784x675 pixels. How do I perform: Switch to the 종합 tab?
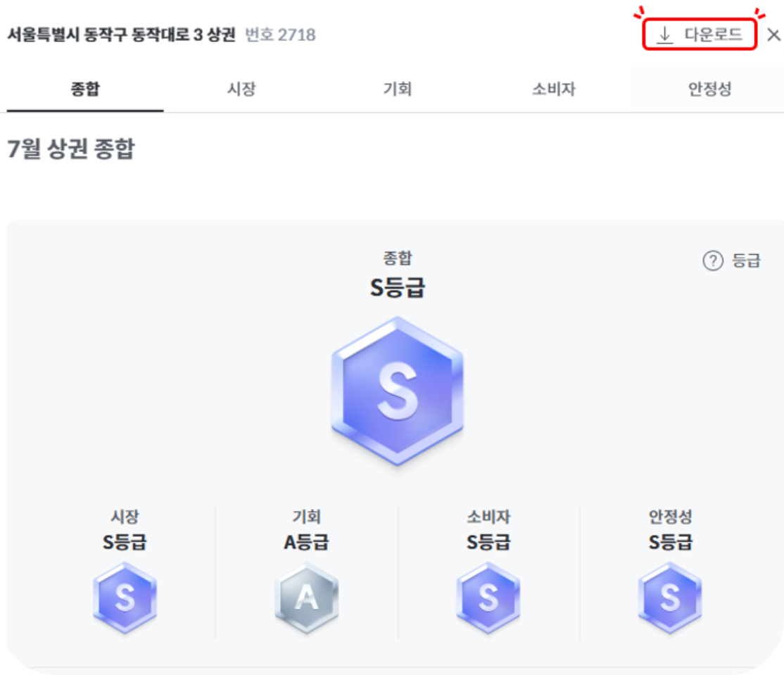click(85, 89)
